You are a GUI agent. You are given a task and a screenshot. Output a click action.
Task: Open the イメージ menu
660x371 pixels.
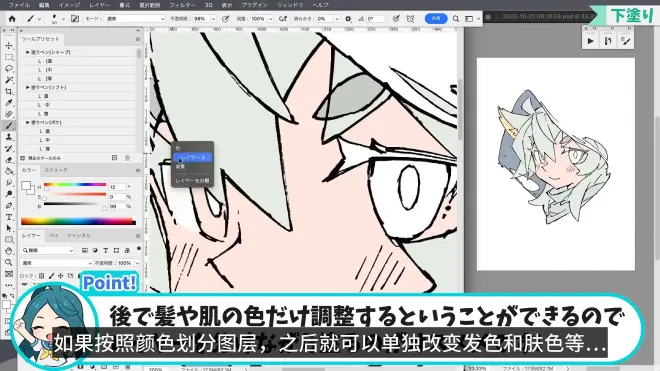[69, 5]
